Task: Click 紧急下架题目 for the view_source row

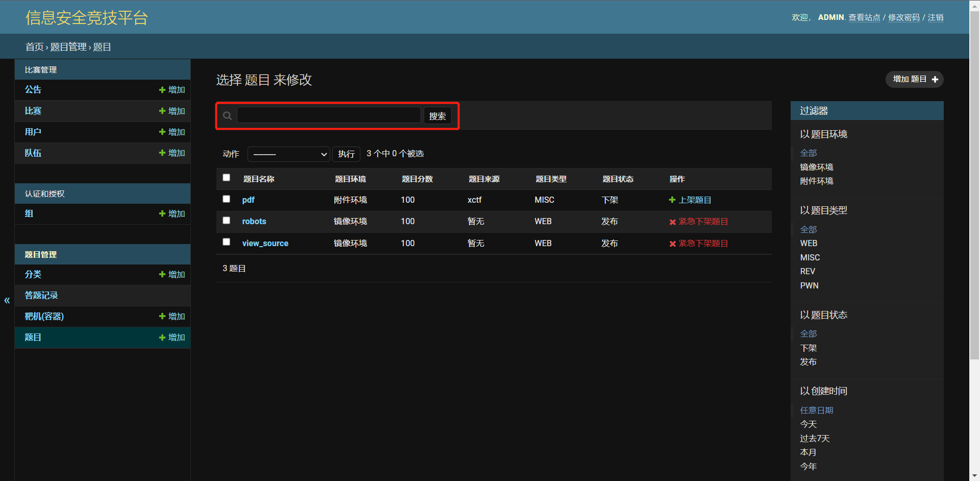Action: pyautogui.click(x=699, y=244)
